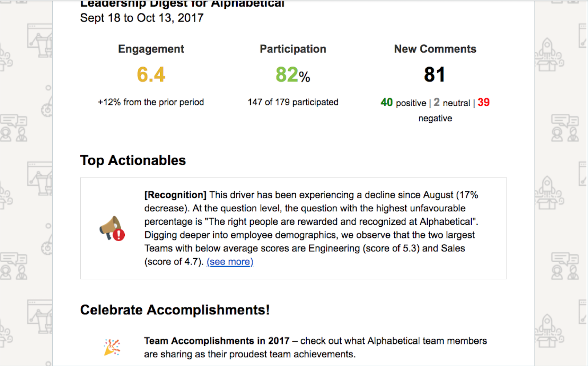Click the Participation 82% value
588x366 pixels.
point(293,75)
